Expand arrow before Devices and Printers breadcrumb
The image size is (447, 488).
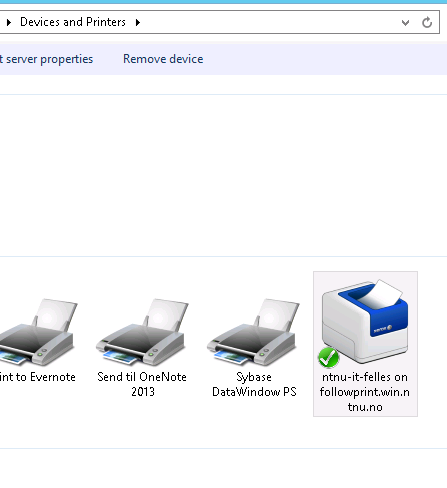[x=9, y=22]
